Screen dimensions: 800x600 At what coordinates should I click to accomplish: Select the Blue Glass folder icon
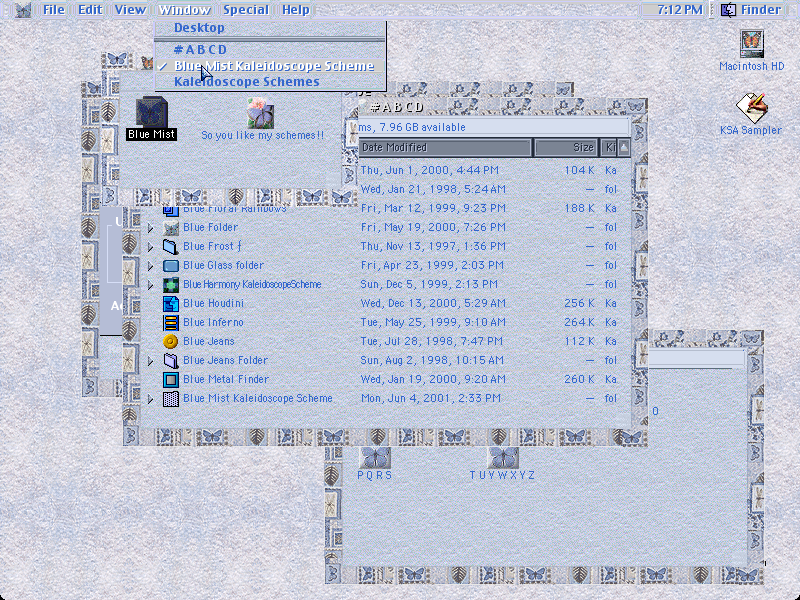tap(171, 265)
